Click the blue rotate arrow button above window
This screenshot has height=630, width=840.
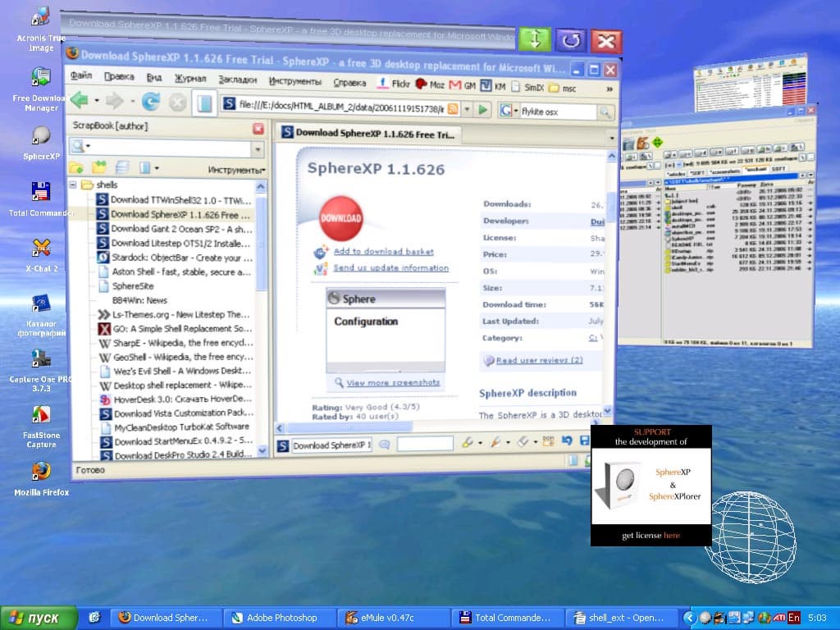coord(571,40)
